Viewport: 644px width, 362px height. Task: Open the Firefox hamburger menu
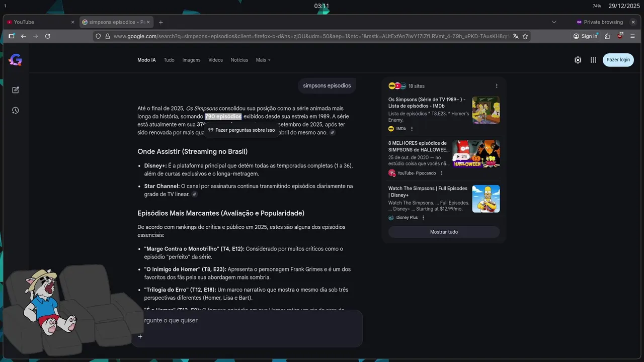click(633, 36)
